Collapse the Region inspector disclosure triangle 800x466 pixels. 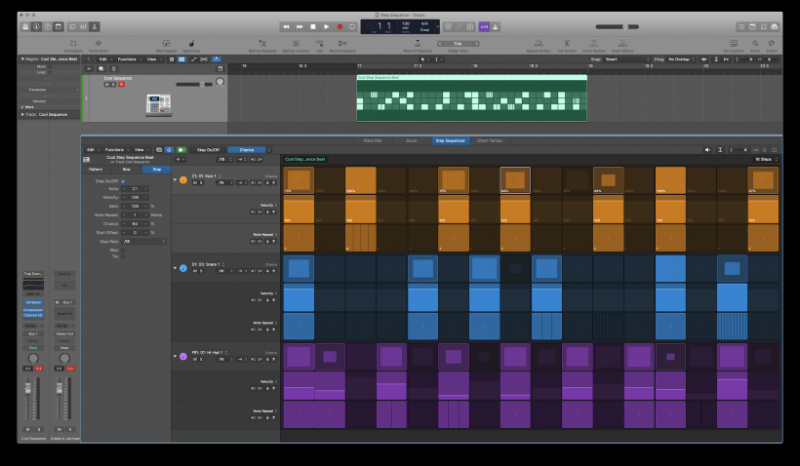[22, 59]
